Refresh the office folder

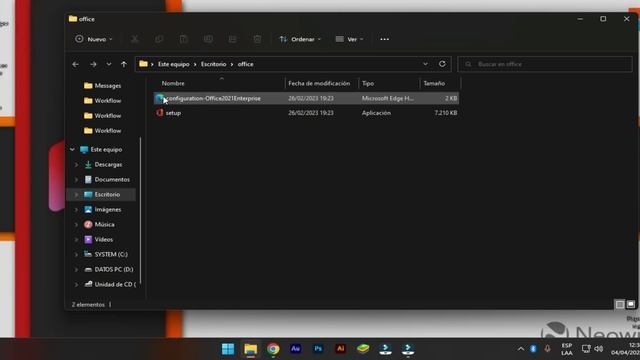(442, 64)
